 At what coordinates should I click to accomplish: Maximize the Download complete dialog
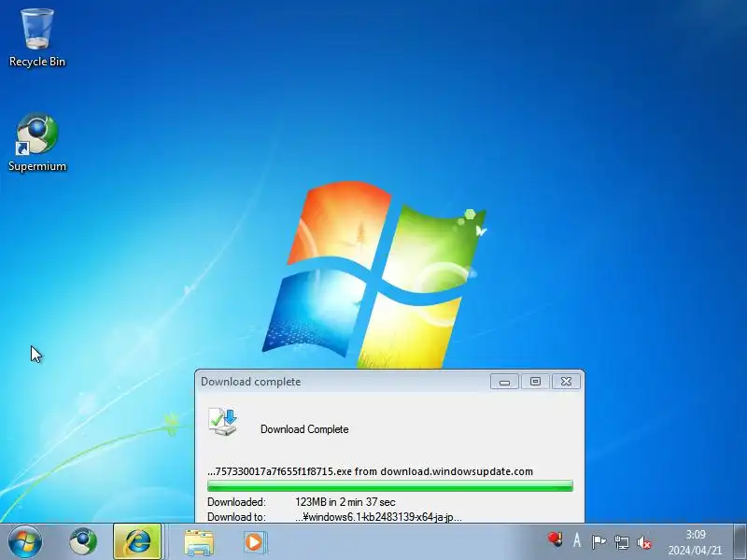tap(535, 382)
